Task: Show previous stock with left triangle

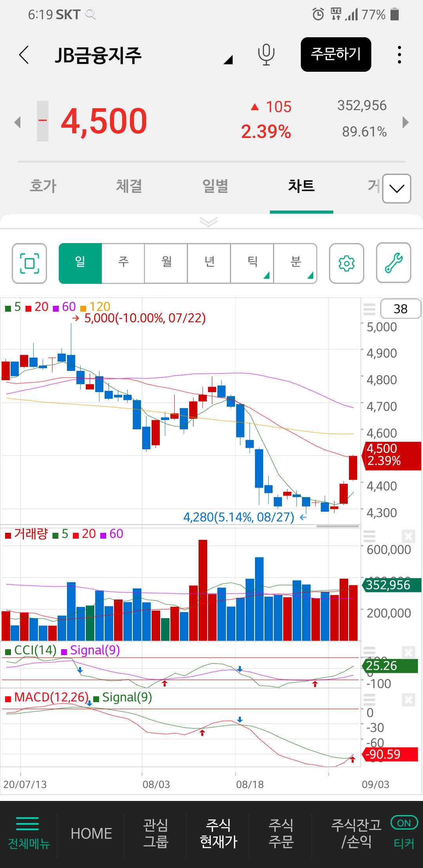Action: (x=17, y=122)
